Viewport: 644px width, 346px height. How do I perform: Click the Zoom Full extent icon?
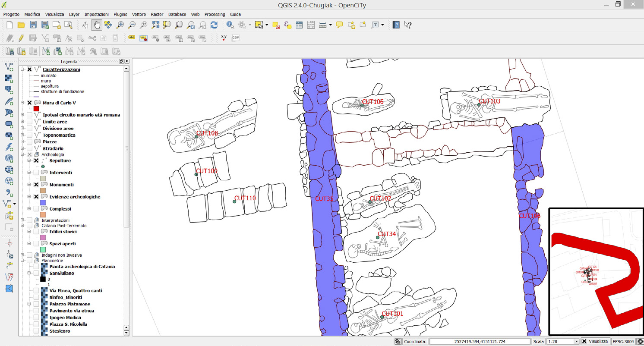(155, 25)
